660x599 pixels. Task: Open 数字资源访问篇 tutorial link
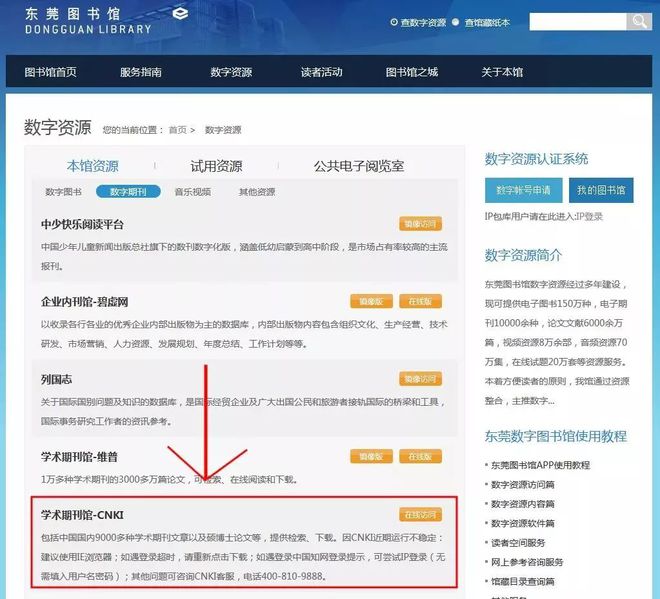[x=522, y=485]
